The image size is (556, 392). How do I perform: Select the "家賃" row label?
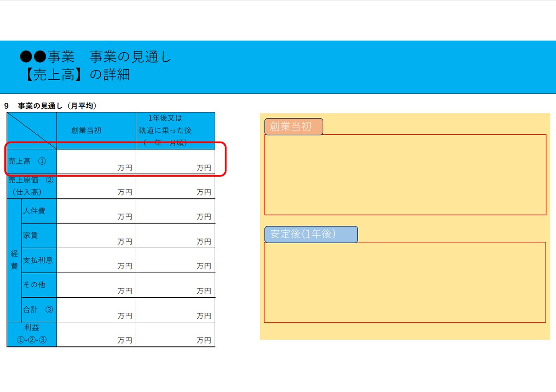[39, 235]
